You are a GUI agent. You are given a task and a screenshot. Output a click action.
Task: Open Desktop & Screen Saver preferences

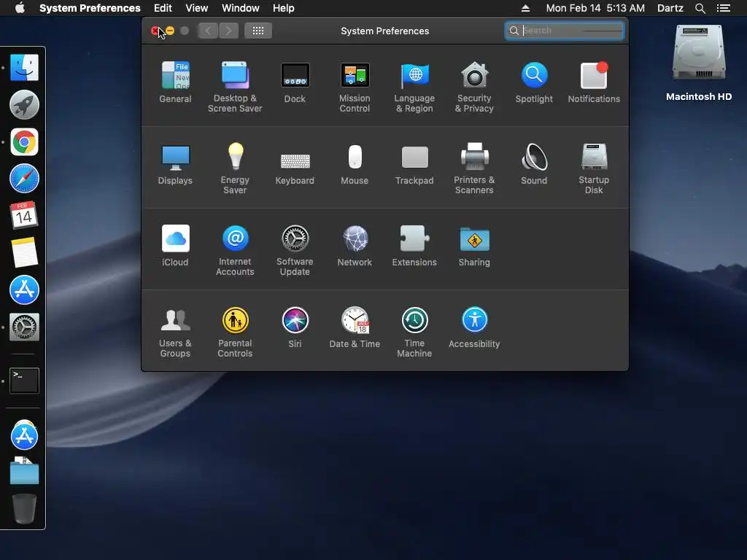pyautogui.click(x=235, y=87)
